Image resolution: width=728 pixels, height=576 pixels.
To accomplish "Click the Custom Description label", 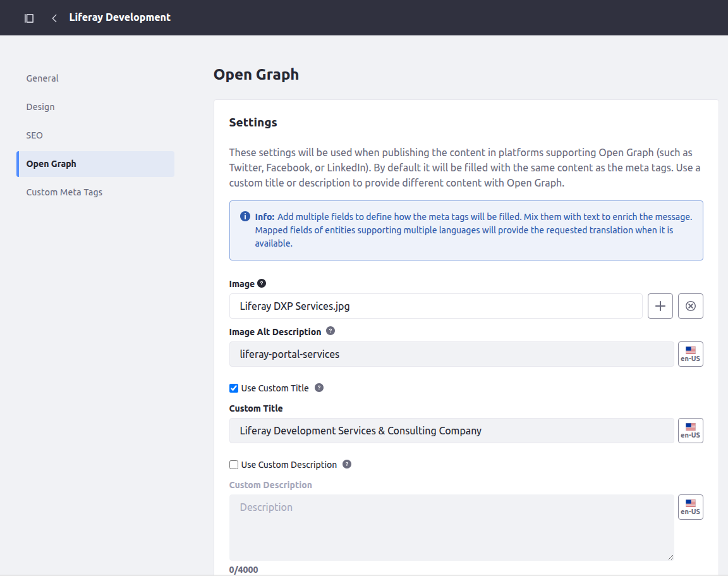I will click(270, 485).
